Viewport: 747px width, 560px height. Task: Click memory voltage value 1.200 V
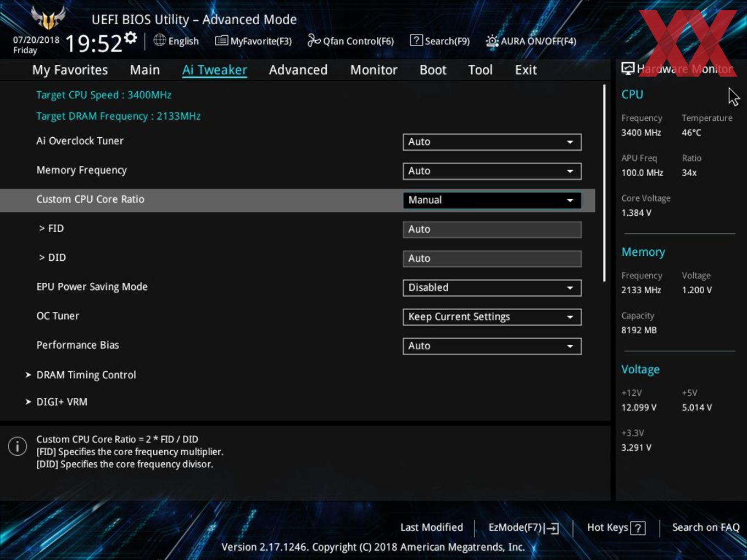pyautogui.click(x=697, y=290)
